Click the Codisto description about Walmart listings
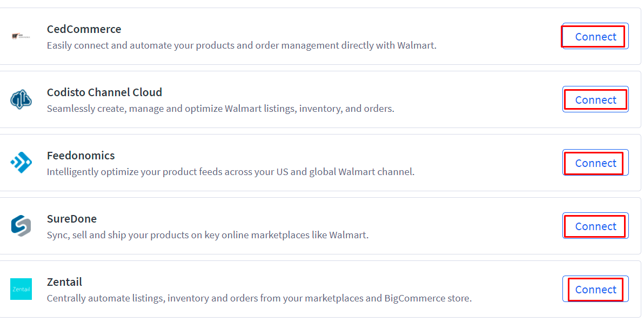The image size is (644, 322). (x=220, y=109)
